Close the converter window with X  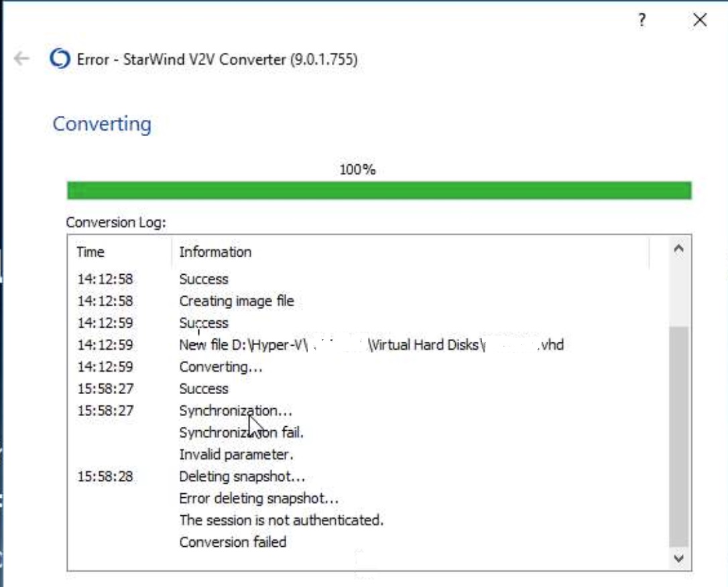click(x=700, y=20)
